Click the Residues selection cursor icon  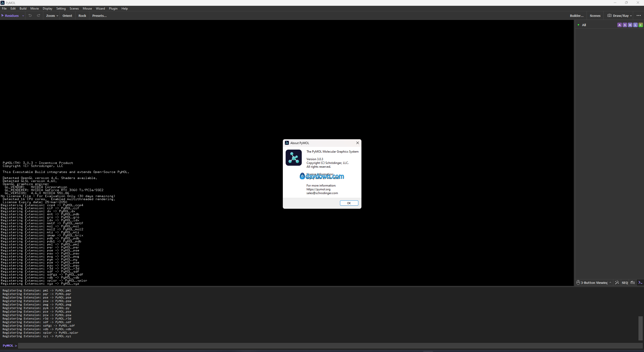point(3,16)
